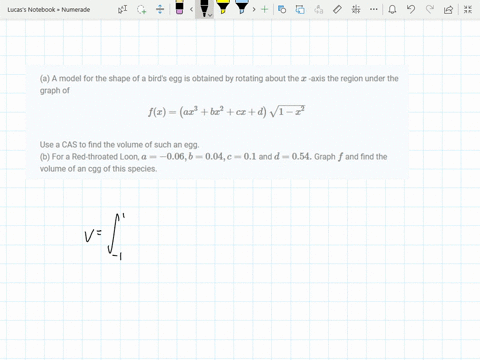Click the ink to shape tool

pos(300,9)
